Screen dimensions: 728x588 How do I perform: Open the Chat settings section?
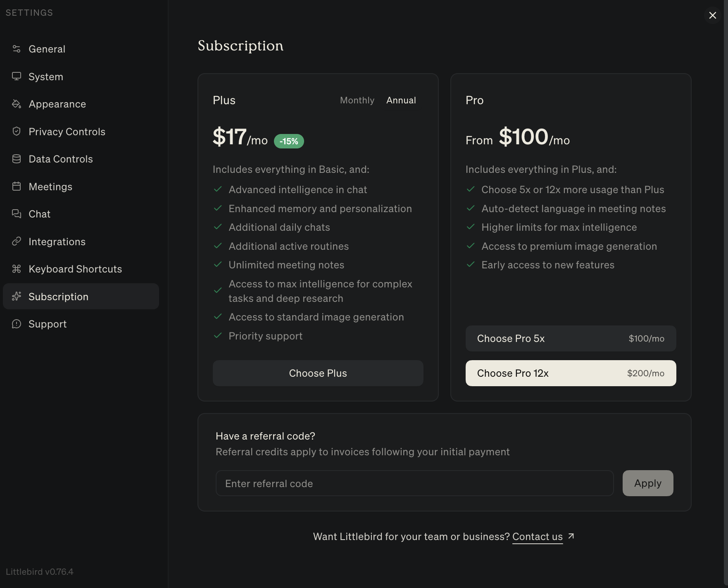point(39,214)
